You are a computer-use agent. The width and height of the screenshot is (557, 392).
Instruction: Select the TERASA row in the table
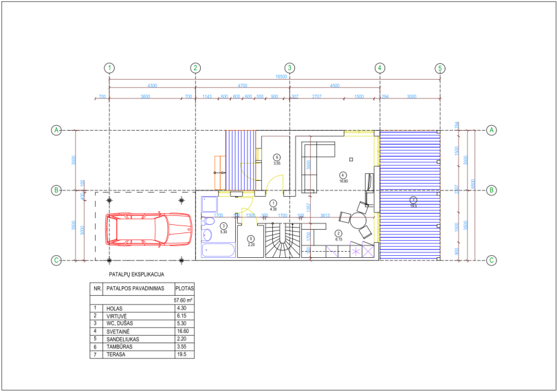click(142, 354)
